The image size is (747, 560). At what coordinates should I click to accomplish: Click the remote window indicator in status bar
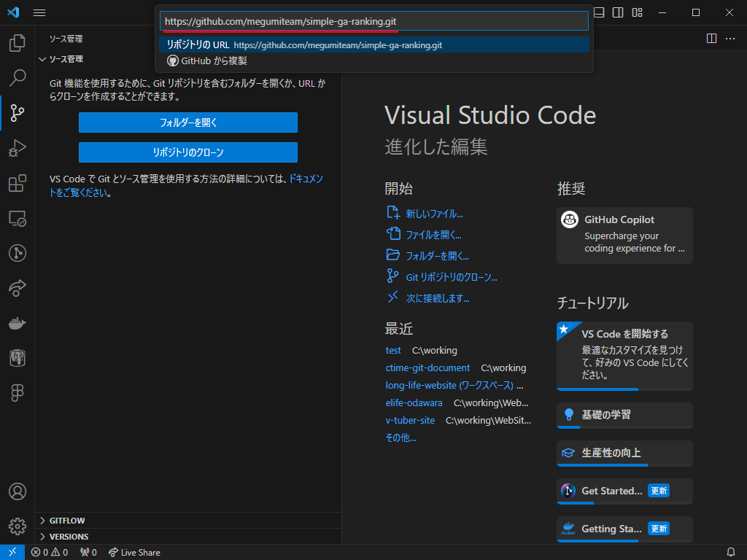pyautogui.click(x=12, y=552)
